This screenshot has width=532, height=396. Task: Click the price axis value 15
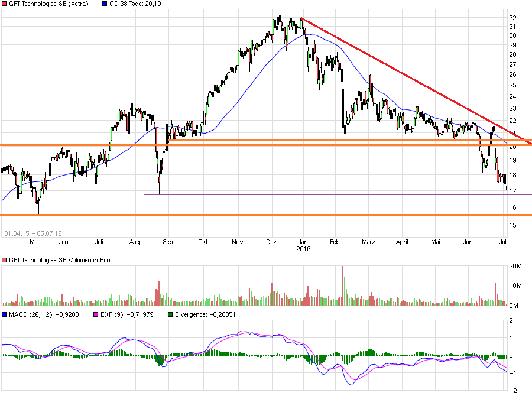click(x=512, y=225)
